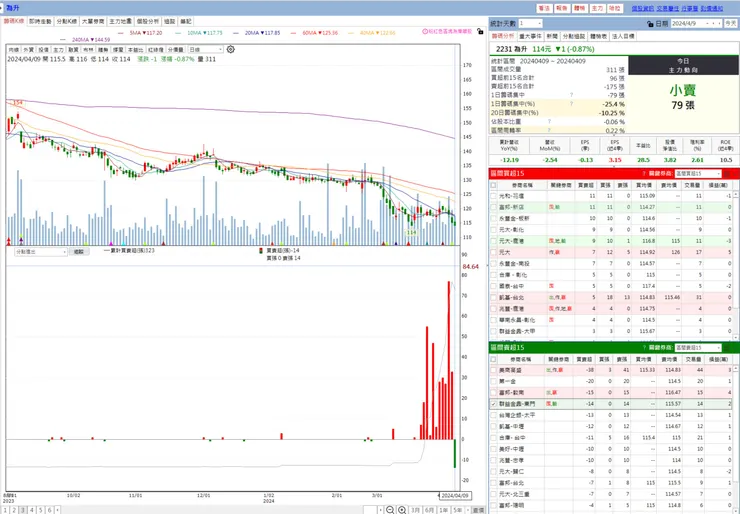
Task: Select chart layout page 1
Action: coord(5,510)
